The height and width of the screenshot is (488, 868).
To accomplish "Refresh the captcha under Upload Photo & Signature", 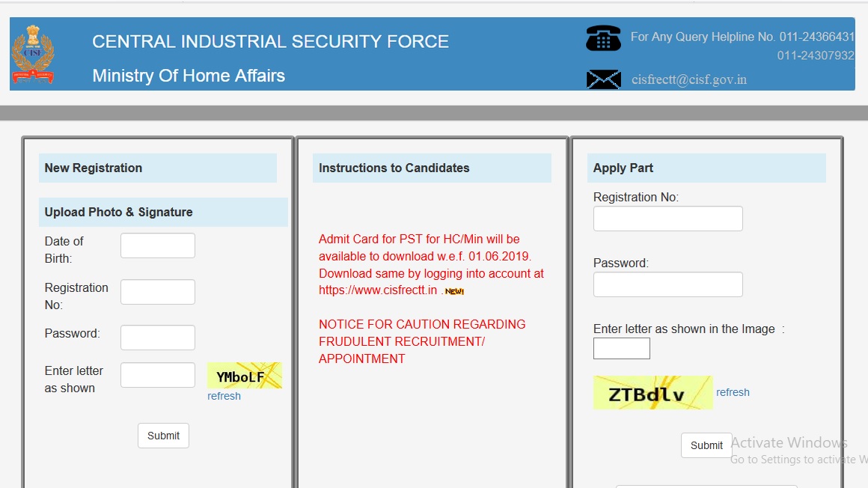I will (x=224, y=397).
